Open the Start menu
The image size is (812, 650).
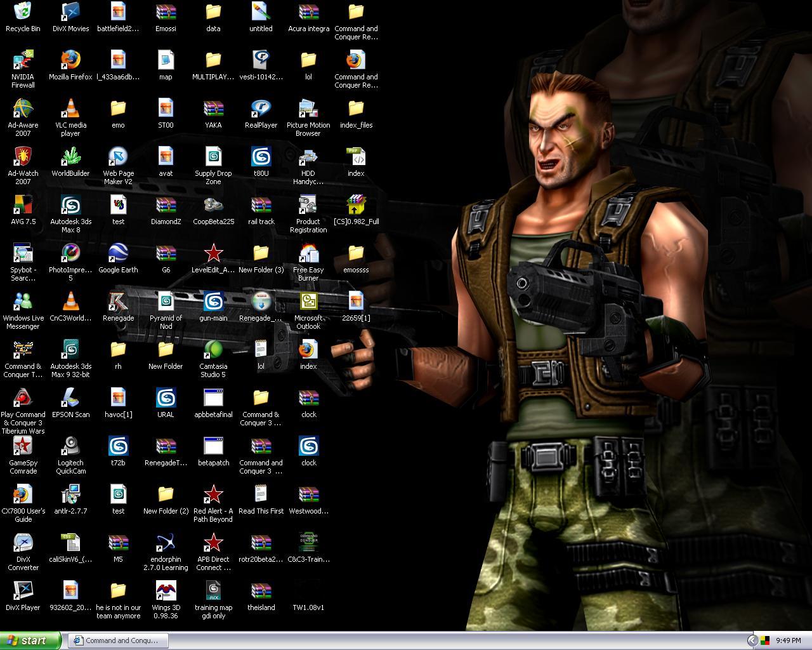30,640
